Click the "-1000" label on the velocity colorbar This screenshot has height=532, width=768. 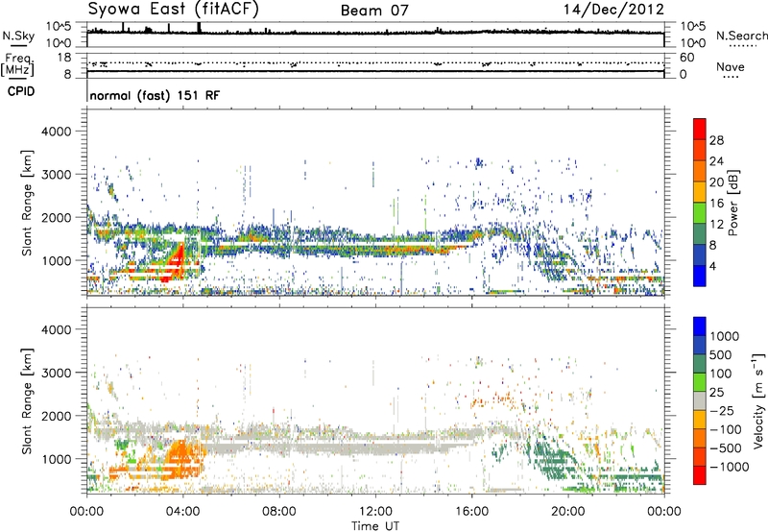(730, 467)
